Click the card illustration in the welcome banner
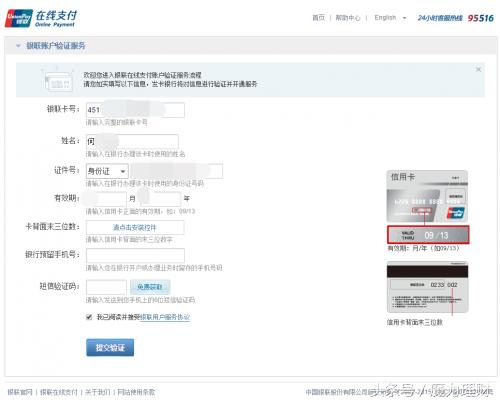Screen dimensions: 500x403 (57, 80)
